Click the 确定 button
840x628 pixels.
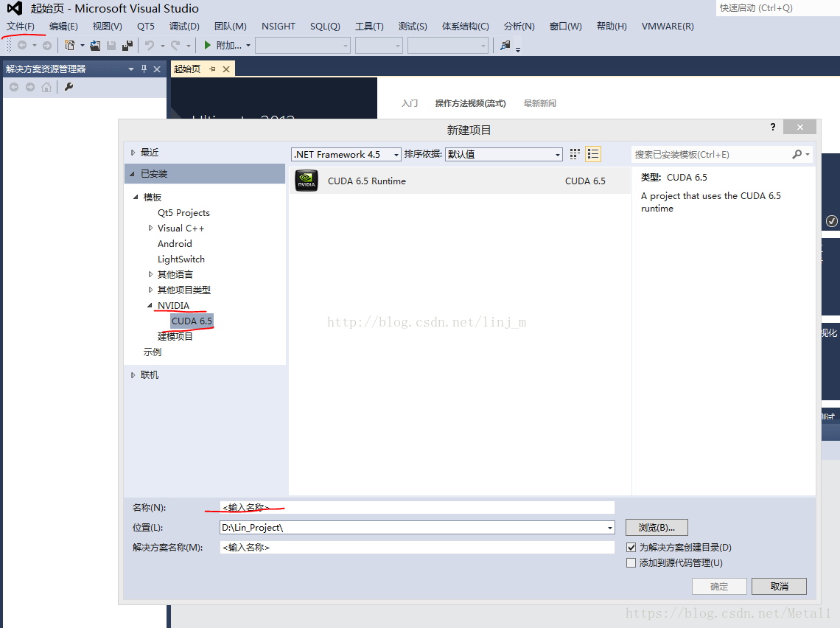point(719,586)
